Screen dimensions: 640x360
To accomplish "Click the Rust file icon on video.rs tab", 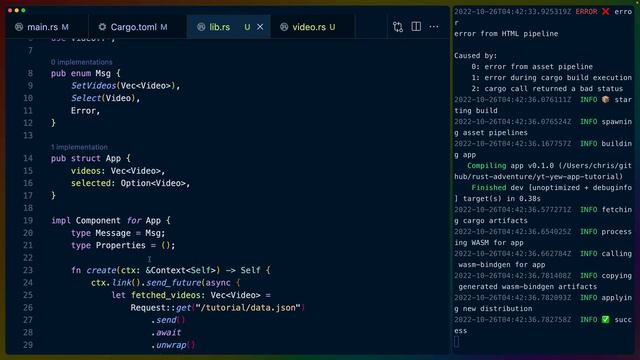I will click(284, 27).
